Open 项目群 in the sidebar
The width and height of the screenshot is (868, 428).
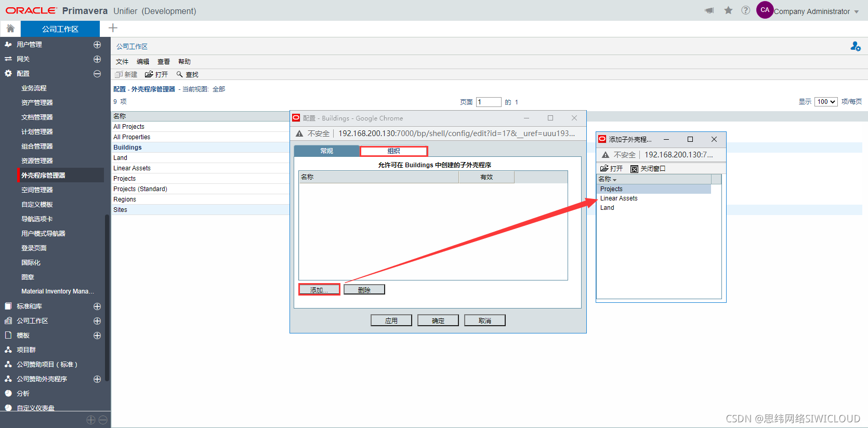click(x=26, y=350)
